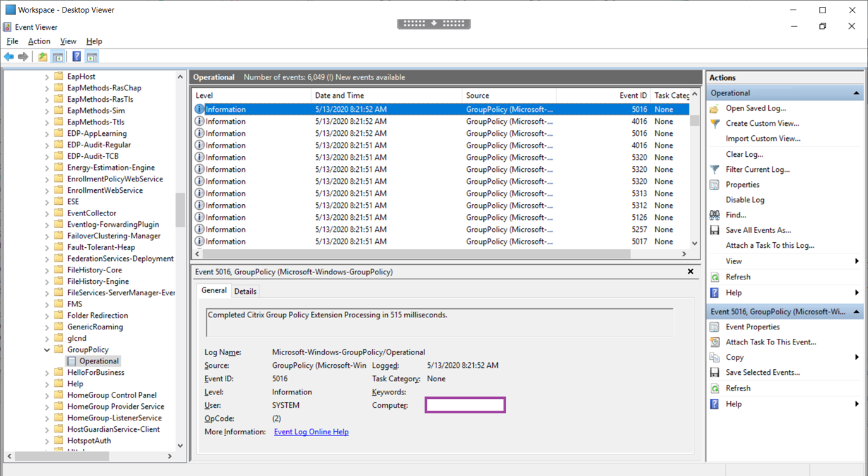
Task: Expand the EapHost tree node
Action: (x=47, y=76)
